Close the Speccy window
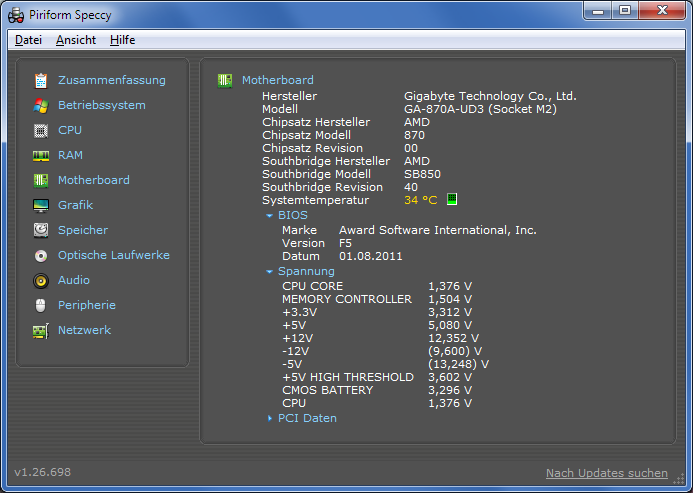This screenshot has width=693, height=493. (662, 11)
